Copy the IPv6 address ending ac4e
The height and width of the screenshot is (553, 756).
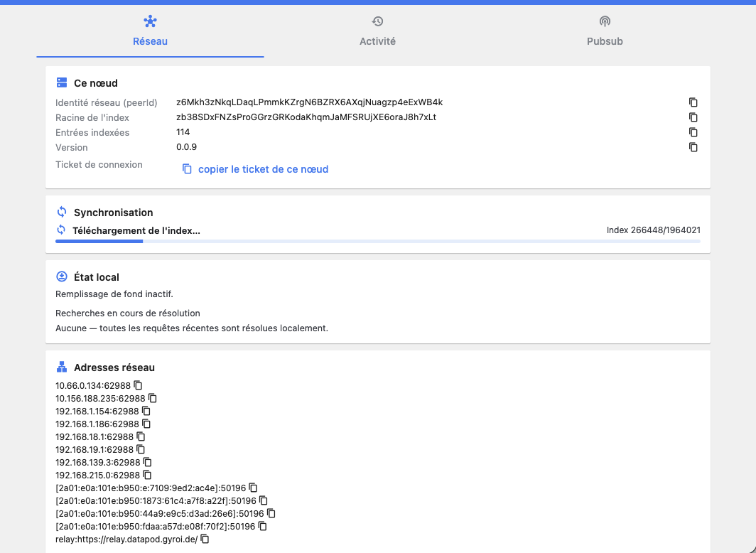pyautogui.click(x=253, y=488)
